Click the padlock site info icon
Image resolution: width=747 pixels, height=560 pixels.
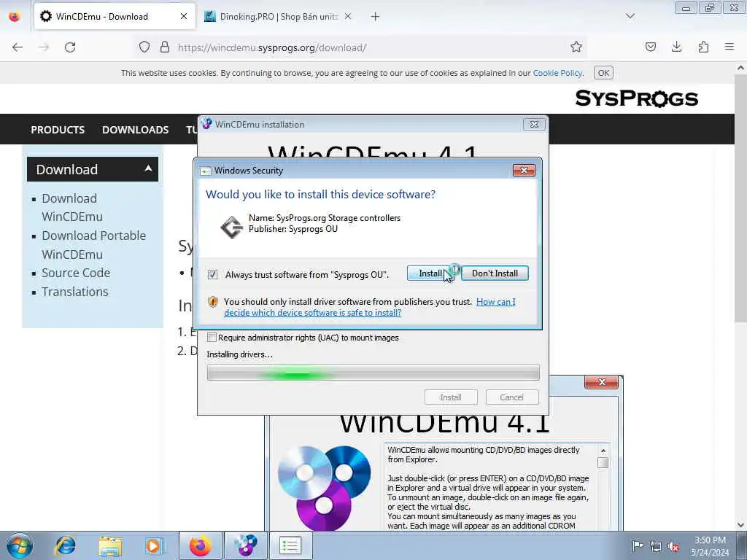[x=165, y=47]
